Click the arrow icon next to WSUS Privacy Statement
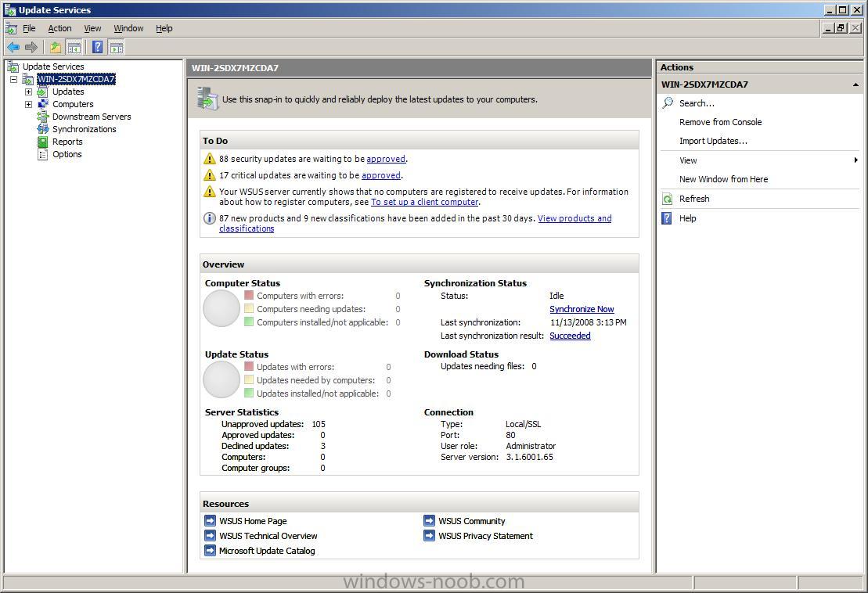 click(x=429, y=535)
